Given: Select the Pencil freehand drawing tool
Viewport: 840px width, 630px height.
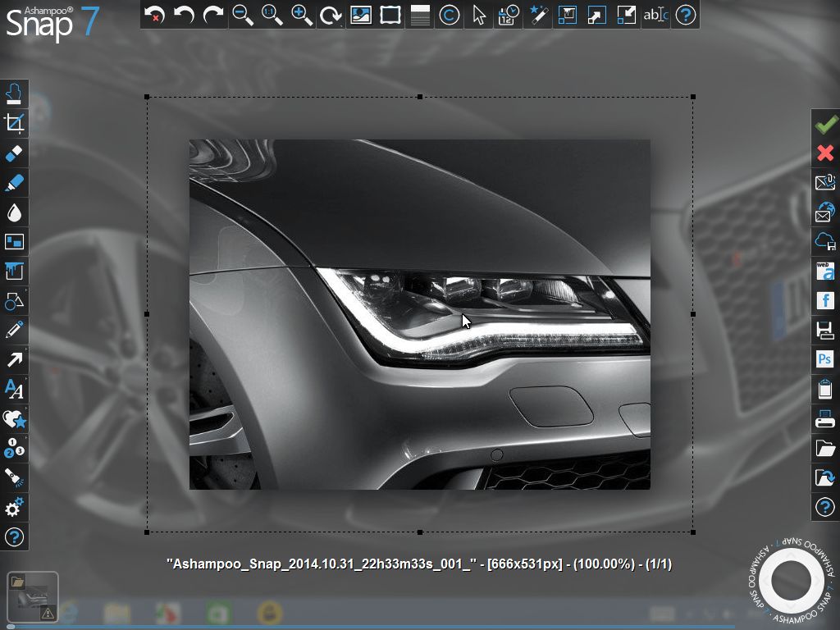Looking at the screenshot, I should (15, 331).
